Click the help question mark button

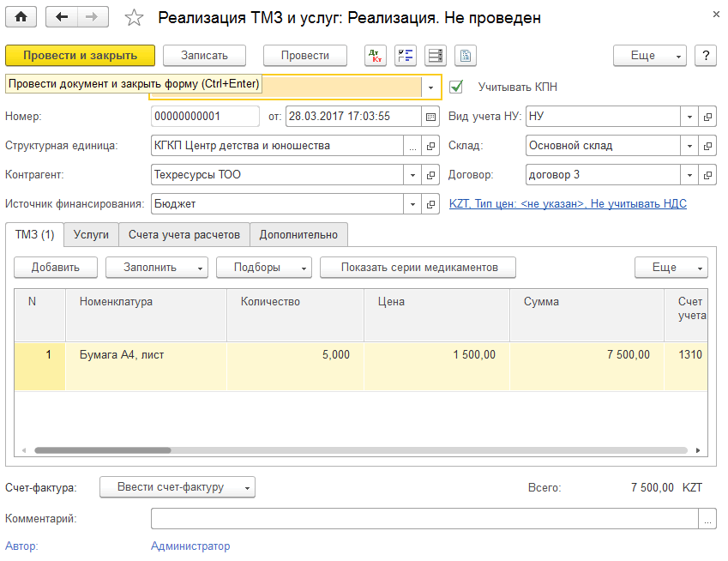pyautogui.click(x=705, y=56)
